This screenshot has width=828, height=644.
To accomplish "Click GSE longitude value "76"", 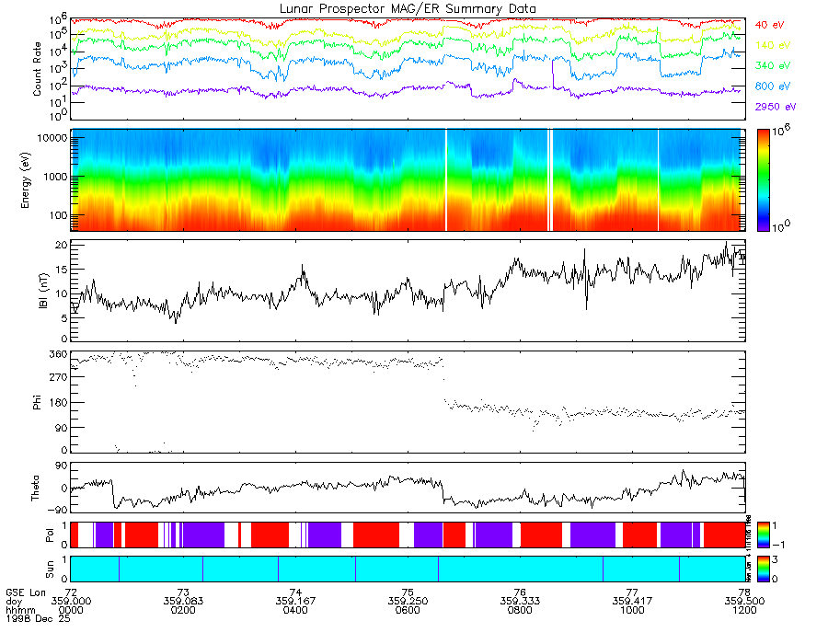I will 520,592.
